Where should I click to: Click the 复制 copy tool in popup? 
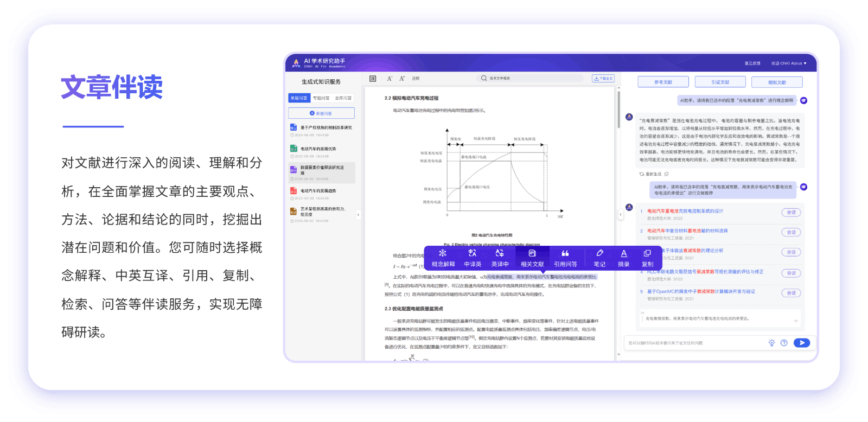coord(647,258)
